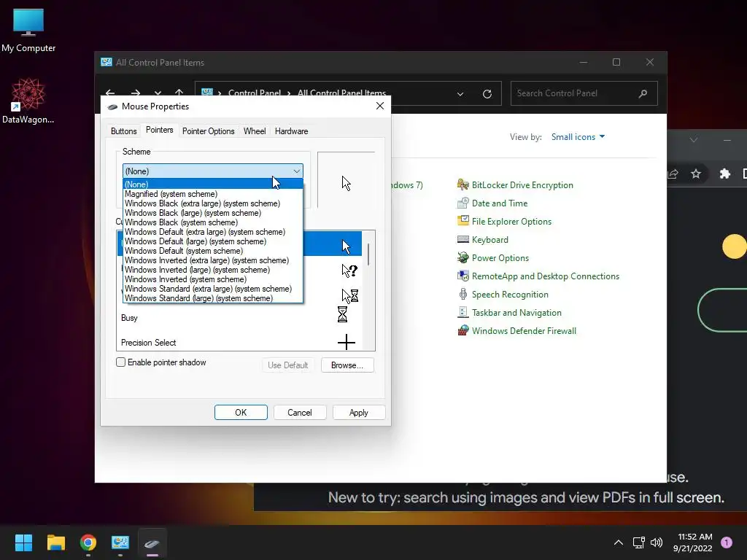Click the Search Control Panel field
The height and width of the screenshot is (560, 747).
tap(584, 93)
